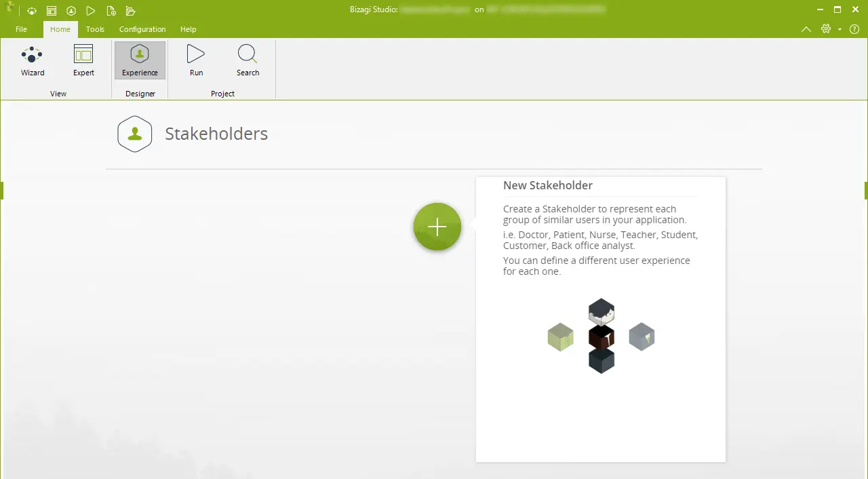Image resolution: width=868 pixels, height=479 pixels.
Task: Click the Stakeholders hexagon icon
Action: point(134,134)
